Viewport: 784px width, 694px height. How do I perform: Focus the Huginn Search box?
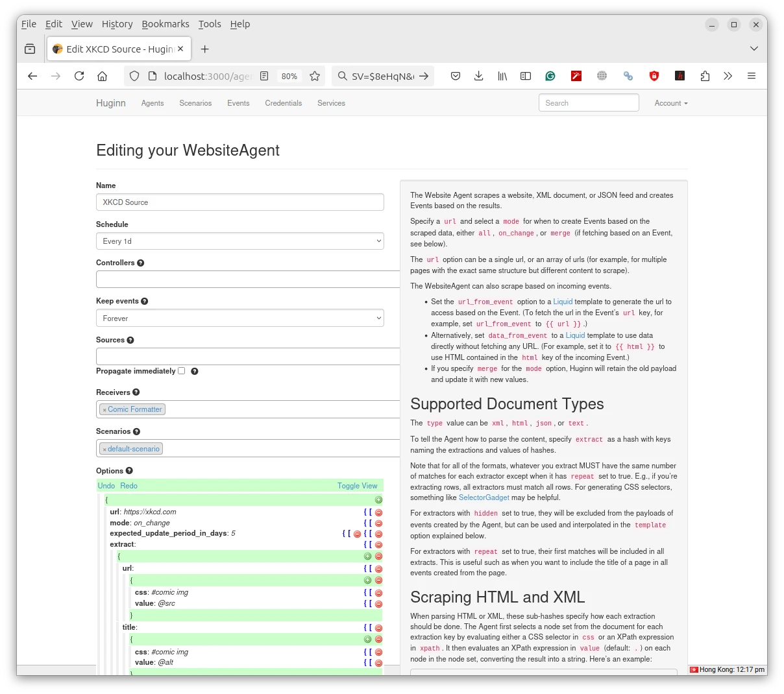click(x=589, y=103)
